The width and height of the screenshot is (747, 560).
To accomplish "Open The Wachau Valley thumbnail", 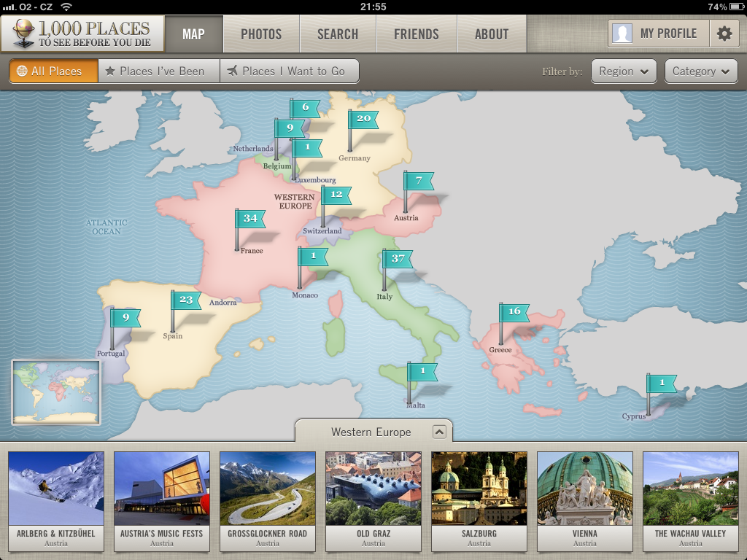I will click(x=691, y=502).
